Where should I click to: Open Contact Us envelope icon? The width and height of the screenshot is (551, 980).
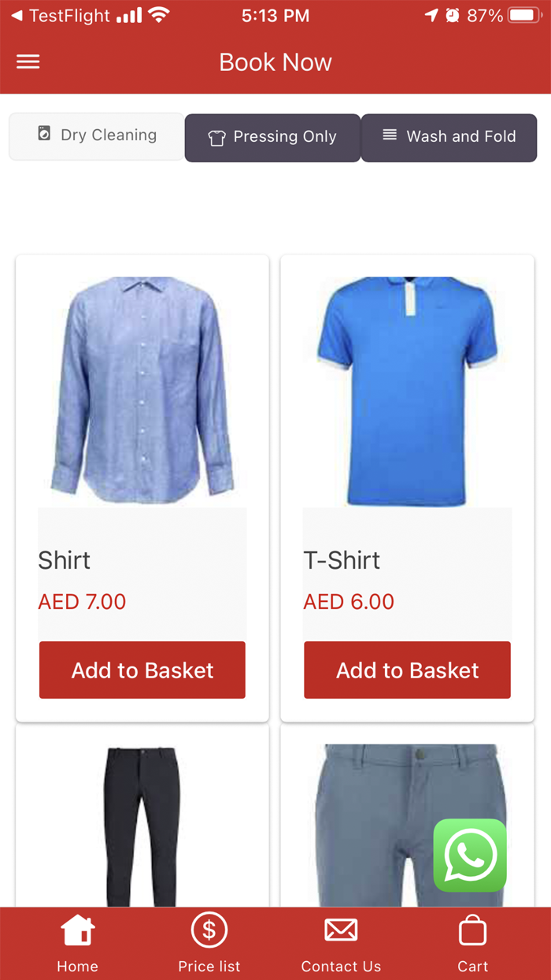tap(341, 930)
